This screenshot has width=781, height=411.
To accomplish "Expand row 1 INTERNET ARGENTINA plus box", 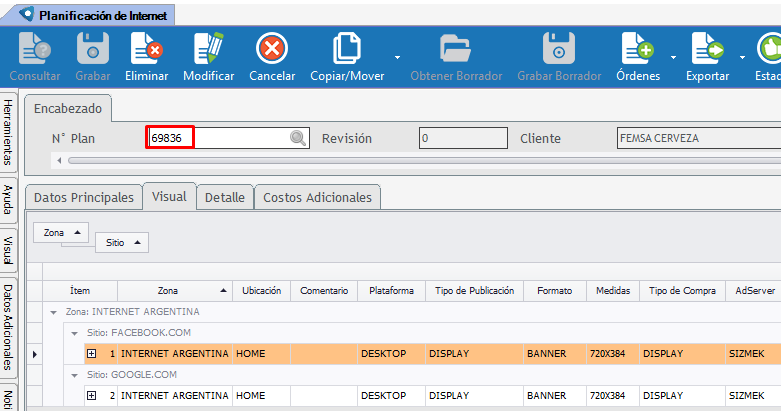I will (92, 354).
